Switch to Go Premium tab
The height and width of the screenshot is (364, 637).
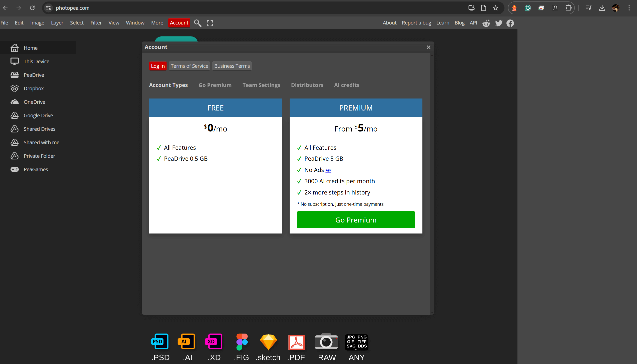(215, 85)
